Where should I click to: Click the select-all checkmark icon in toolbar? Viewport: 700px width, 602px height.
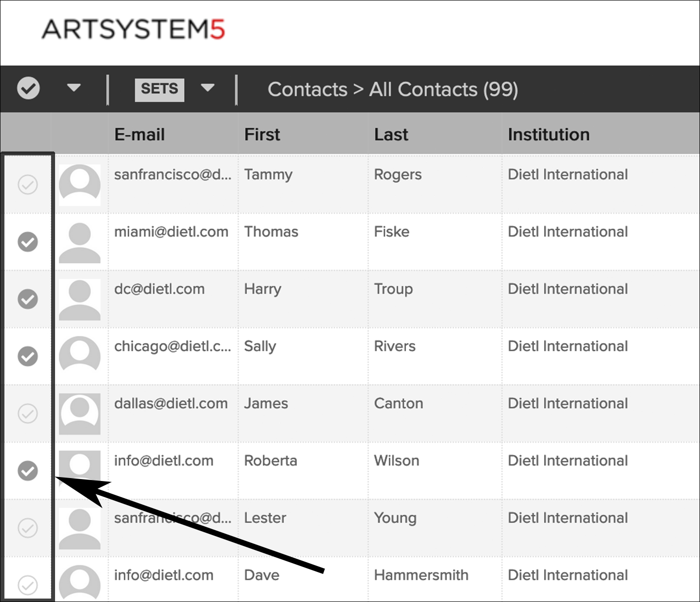(x=29, y=89)
